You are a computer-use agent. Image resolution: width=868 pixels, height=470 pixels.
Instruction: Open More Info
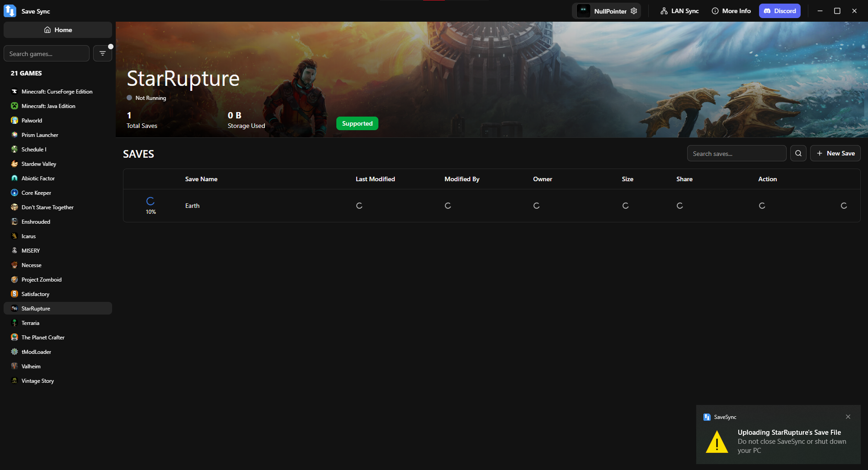click(x=731, y=11)
